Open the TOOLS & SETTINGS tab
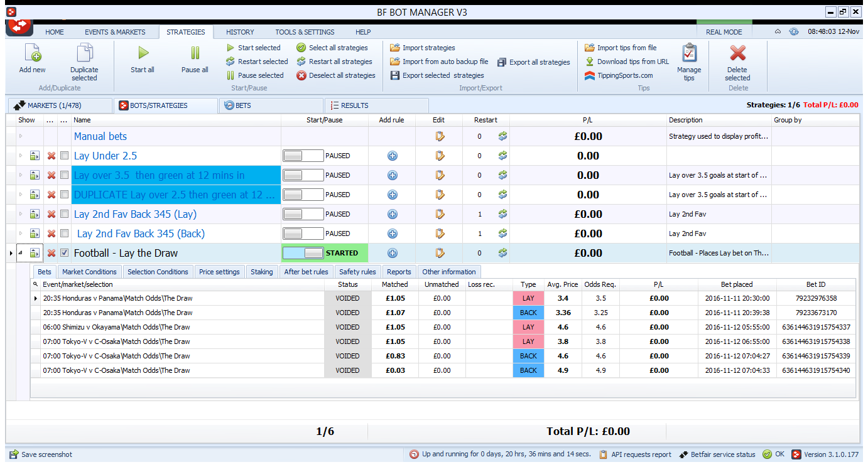Screen dimensions: 868x467 (x=305, y=32)
